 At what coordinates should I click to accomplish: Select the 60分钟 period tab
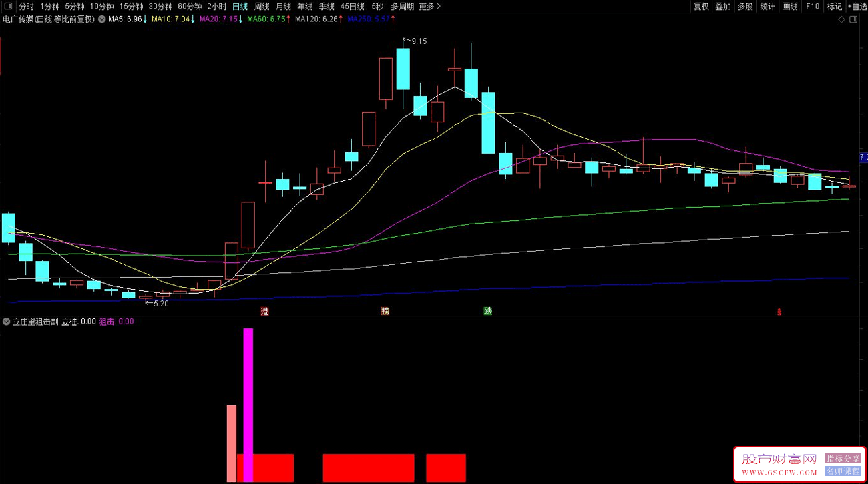pos(190,7)
